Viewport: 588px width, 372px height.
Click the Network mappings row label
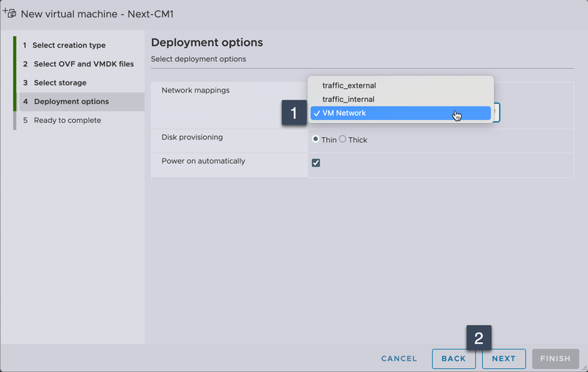[x=195, y=91]
